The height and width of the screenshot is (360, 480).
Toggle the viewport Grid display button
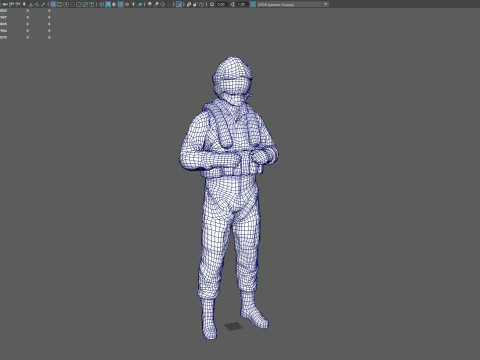pyautogui.click(x=53, y=4)
